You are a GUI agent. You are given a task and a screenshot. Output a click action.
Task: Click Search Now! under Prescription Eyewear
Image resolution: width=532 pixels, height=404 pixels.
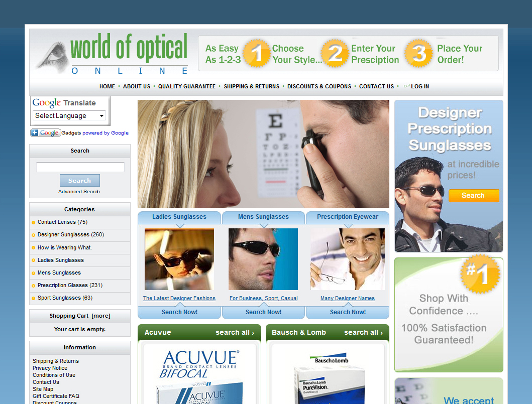pyautogui.click(x=348, y=312)
